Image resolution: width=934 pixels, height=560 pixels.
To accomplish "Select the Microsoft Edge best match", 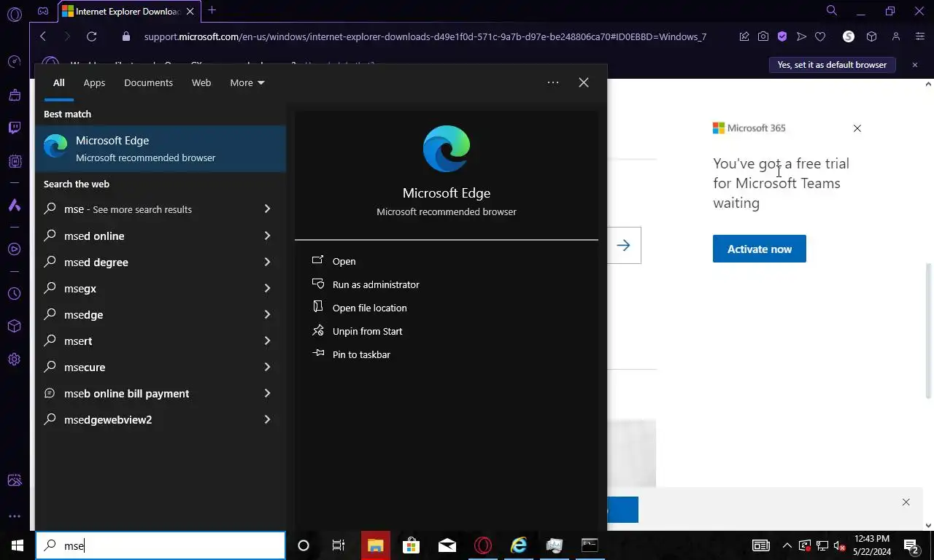I will pos(161,148).
